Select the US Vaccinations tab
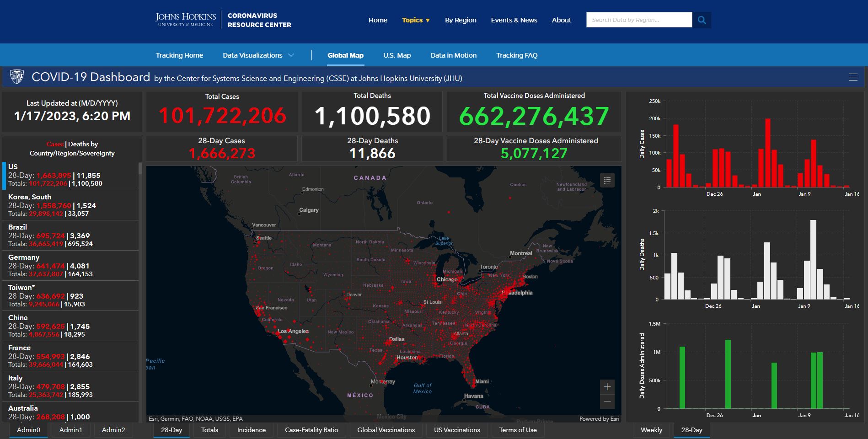This screenshot has height=439, width=868. [x=457, y=430]
